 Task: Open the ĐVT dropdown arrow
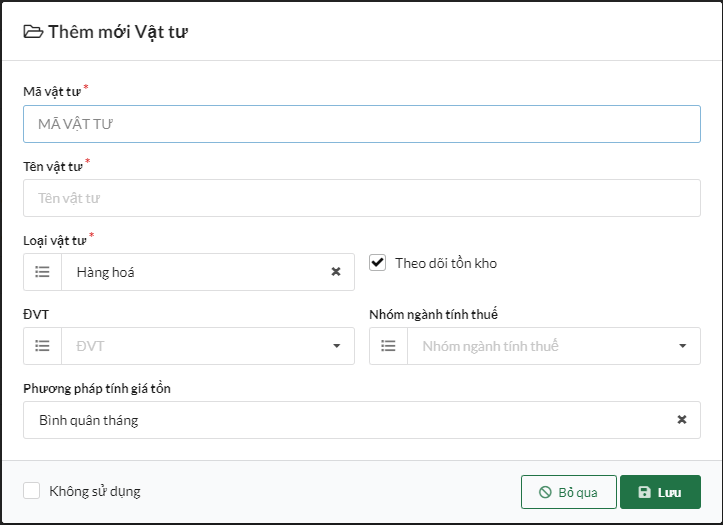[x=336, y=346]
